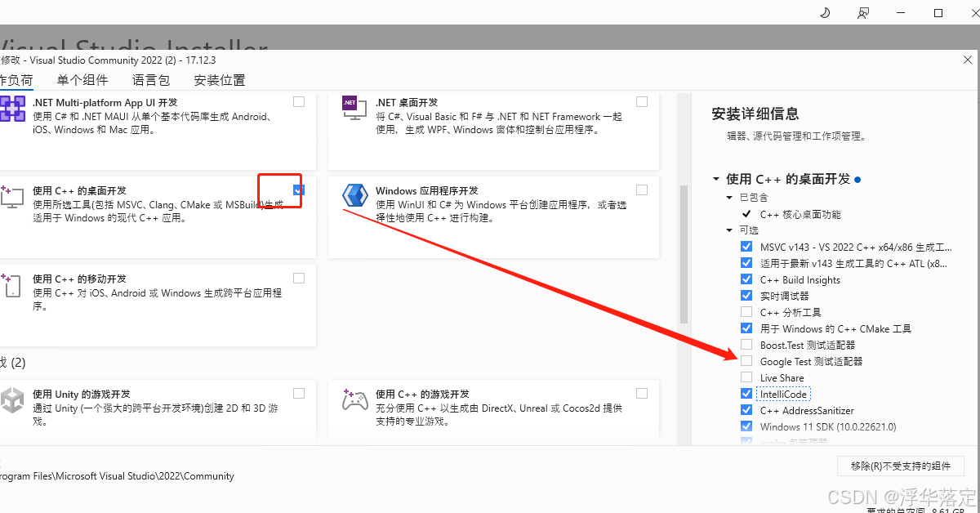The height and width of the screenshot is (513, 980).
Task: Switch to the 安装位置 tab
Action: click(x=220, y=80)
